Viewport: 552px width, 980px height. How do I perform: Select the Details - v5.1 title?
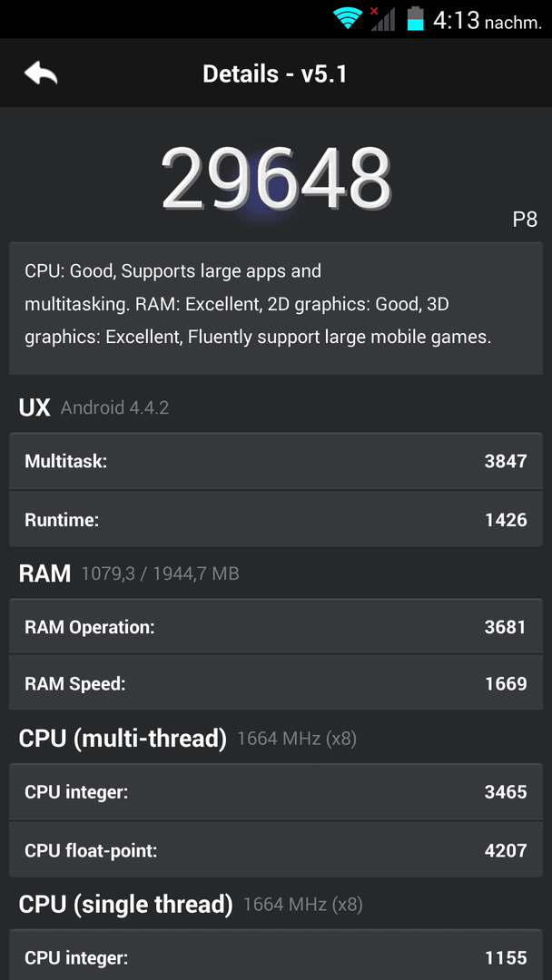point(275,74)
